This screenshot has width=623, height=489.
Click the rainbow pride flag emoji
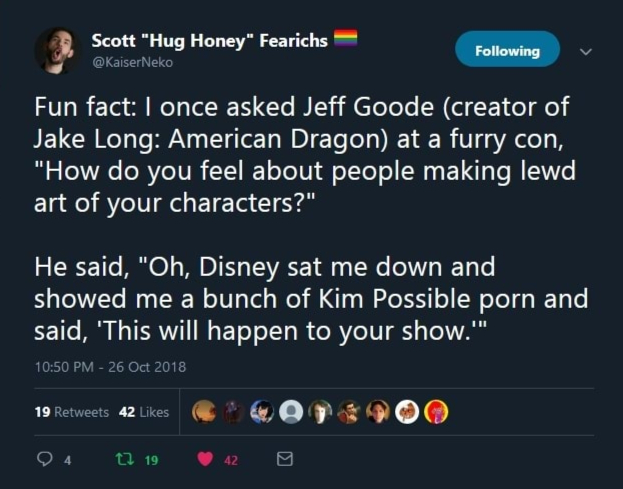tap(345, 40)
